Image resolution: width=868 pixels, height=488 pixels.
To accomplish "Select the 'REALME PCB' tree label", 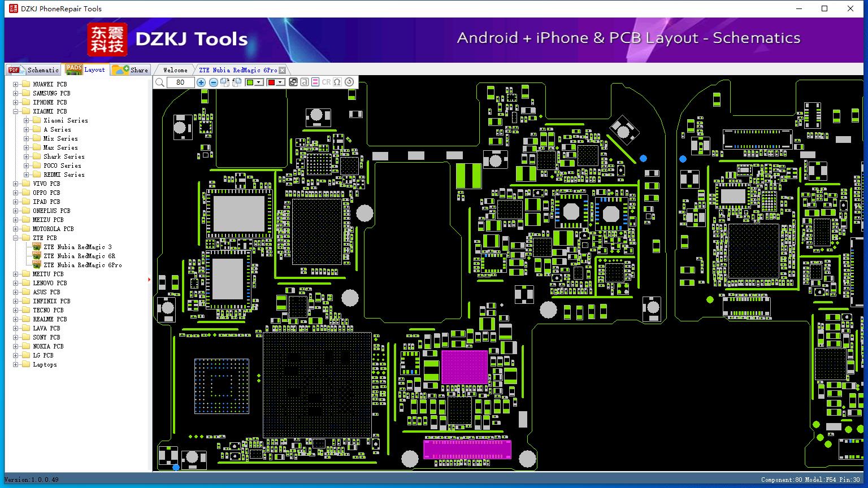I will [x=50, y=319].
